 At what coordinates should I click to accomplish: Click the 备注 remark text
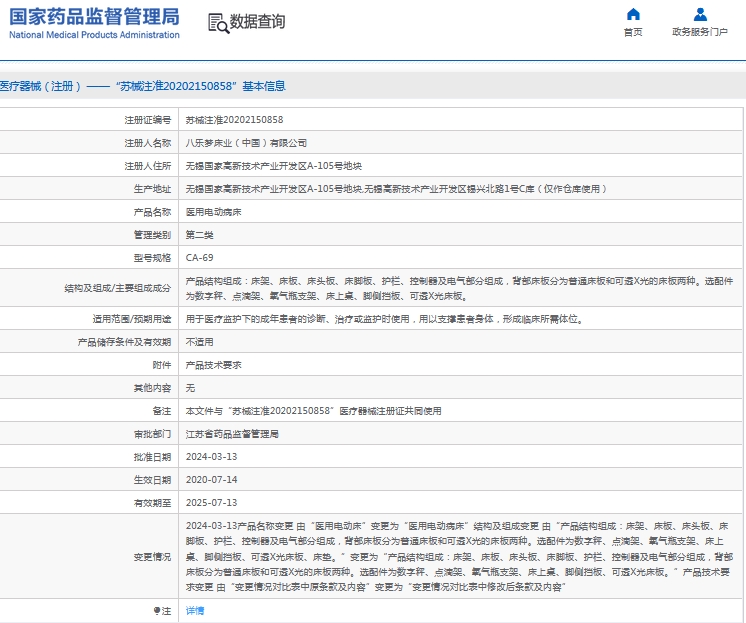pyautogui.click(x=314, y=411)
